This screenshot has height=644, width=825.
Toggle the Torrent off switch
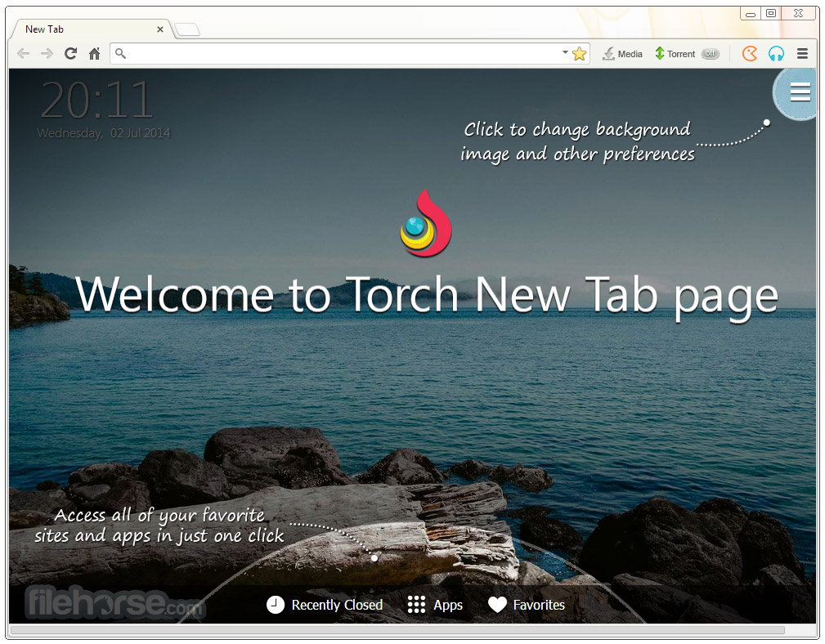coord(711,54)
